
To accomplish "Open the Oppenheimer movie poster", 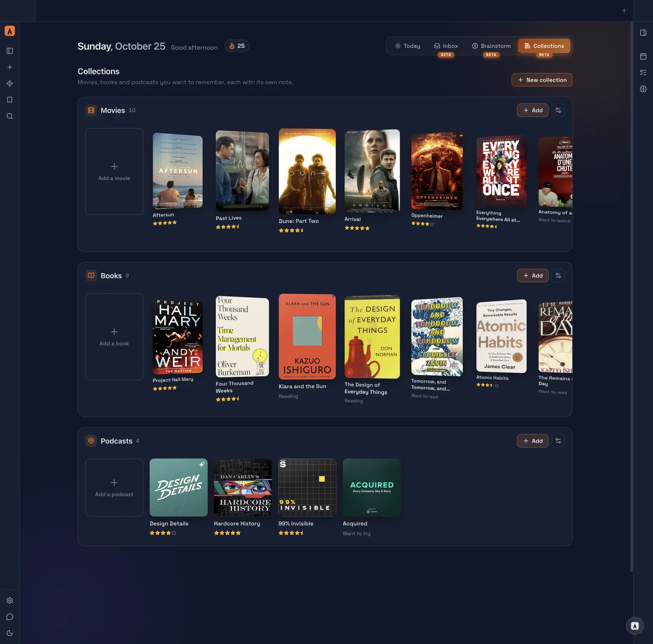I will pyautogui.click(x=437, y=171).
